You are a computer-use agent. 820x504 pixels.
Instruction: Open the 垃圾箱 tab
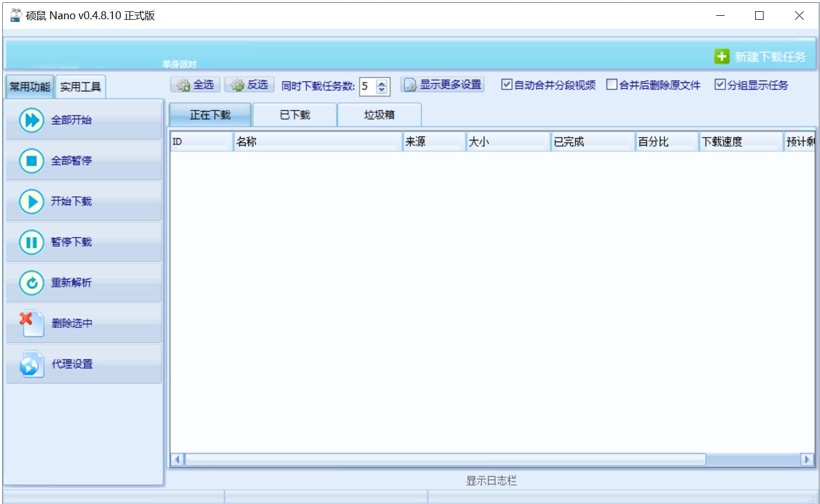click(x=379, y=115)
